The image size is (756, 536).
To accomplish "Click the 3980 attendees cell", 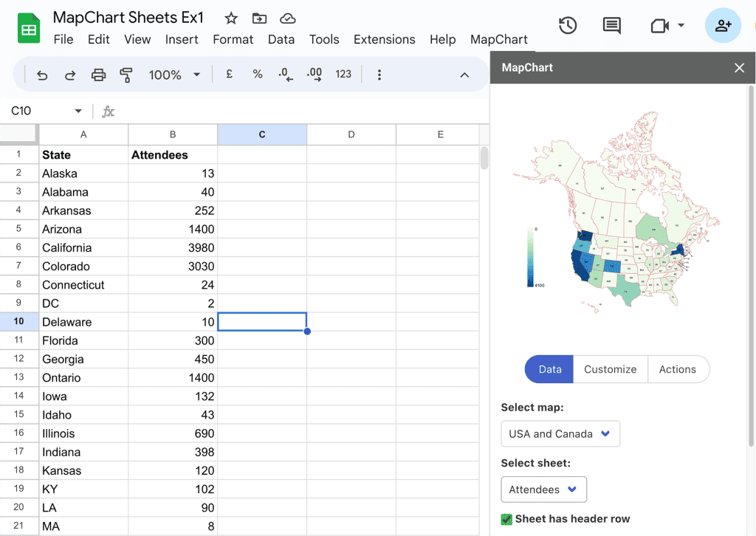I will tap(173, 248).
